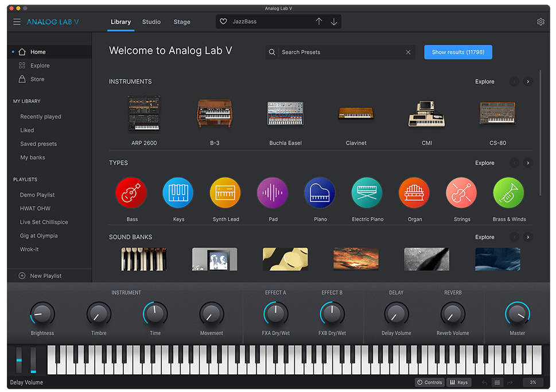Create a New Playlist
556x392 pixels.
click(x=45, y=276)
